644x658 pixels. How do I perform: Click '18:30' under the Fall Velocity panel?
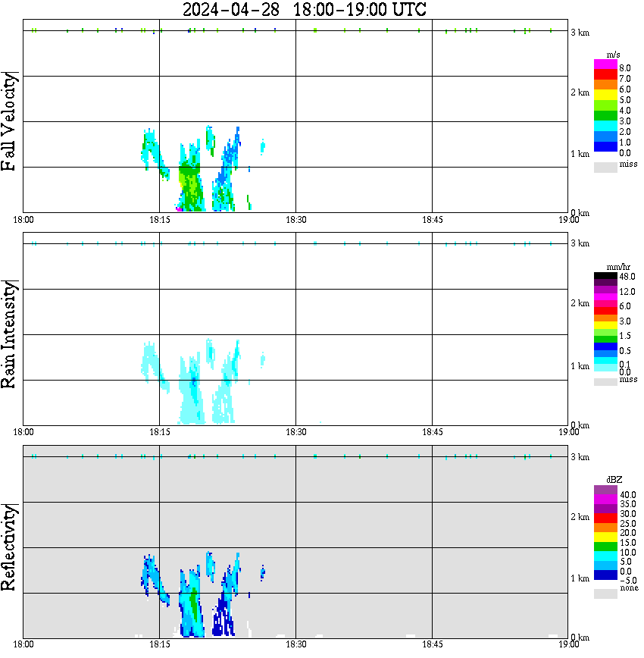pyautogui.click(x=295, y=220)
